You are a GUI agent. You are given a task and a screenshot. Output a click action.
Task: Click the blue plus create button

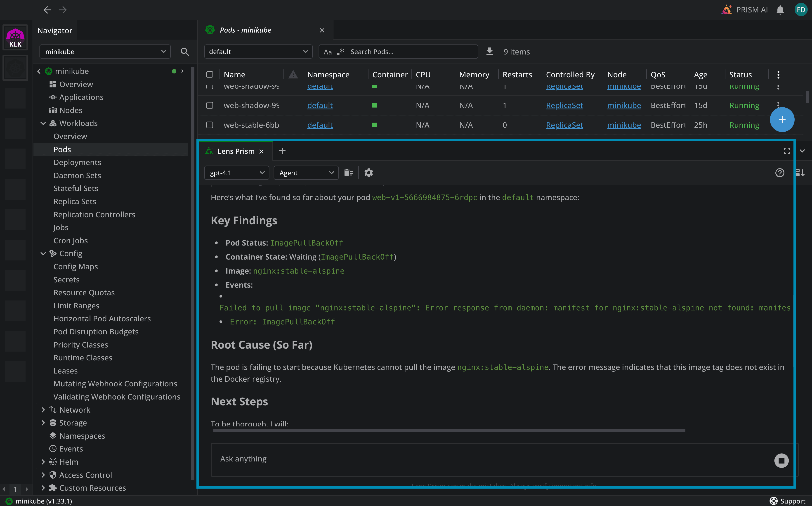click(782, 120)
